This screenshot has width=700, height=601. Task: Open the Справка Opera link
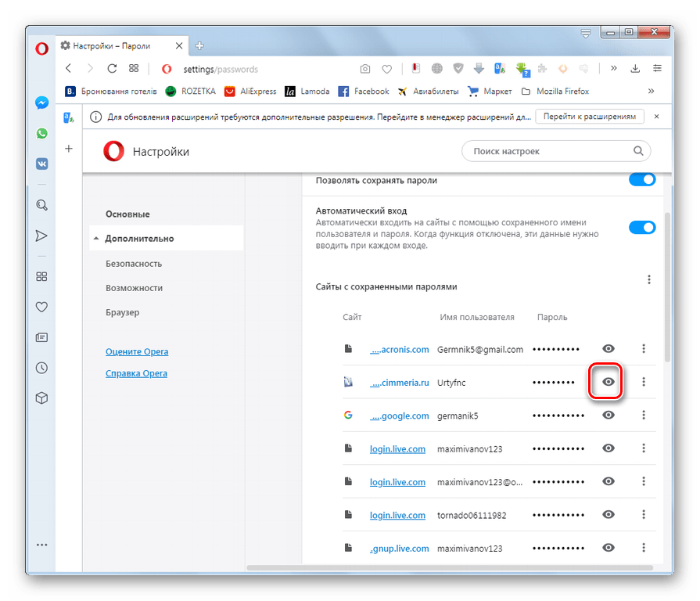pyautogui.click(x=136, y=373)
